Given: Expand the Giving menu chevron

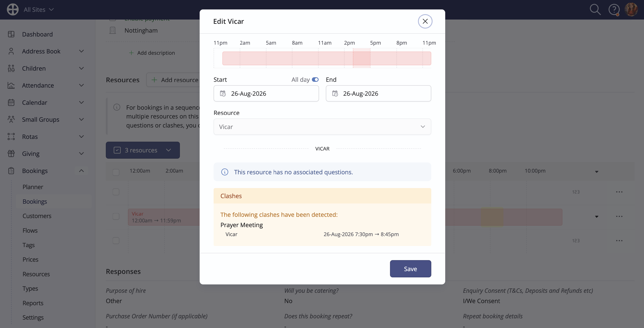Looking at the screenshot, I should [81, 153].
